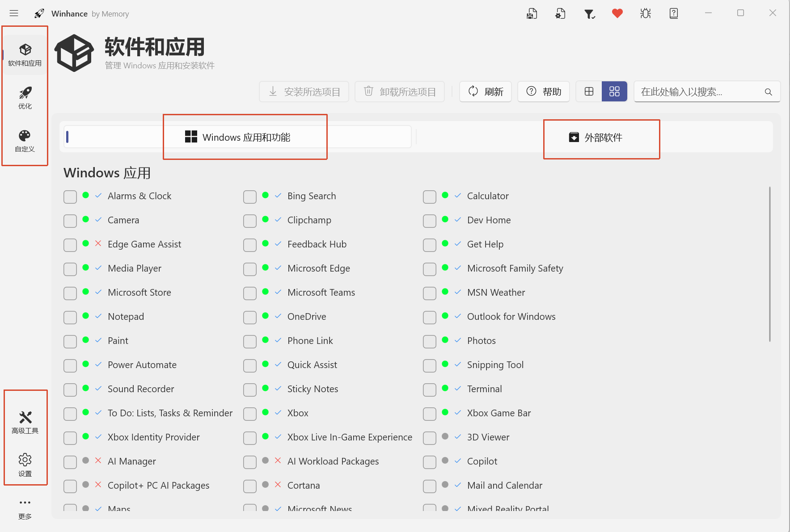This screenshot has height=532, width=790.
Task: Click the Notepad label
Action: click(126, 317)
